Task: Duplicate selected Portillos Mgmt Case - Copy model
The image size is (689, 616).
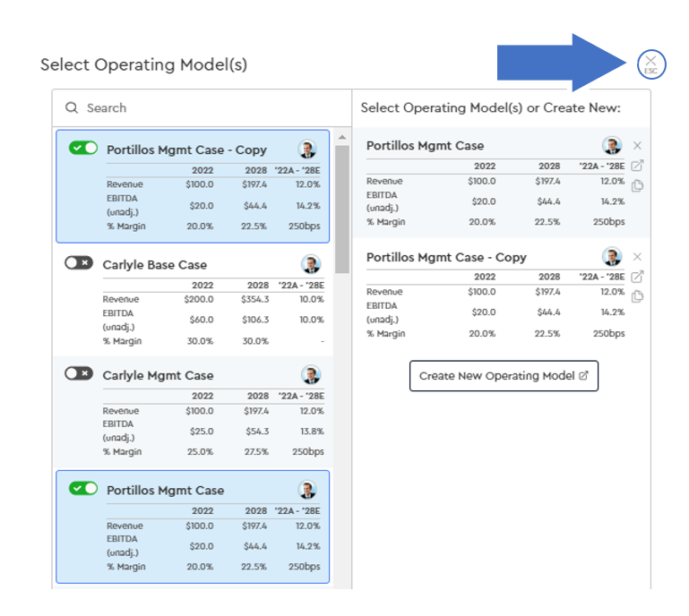Action: tap(637, 296)
